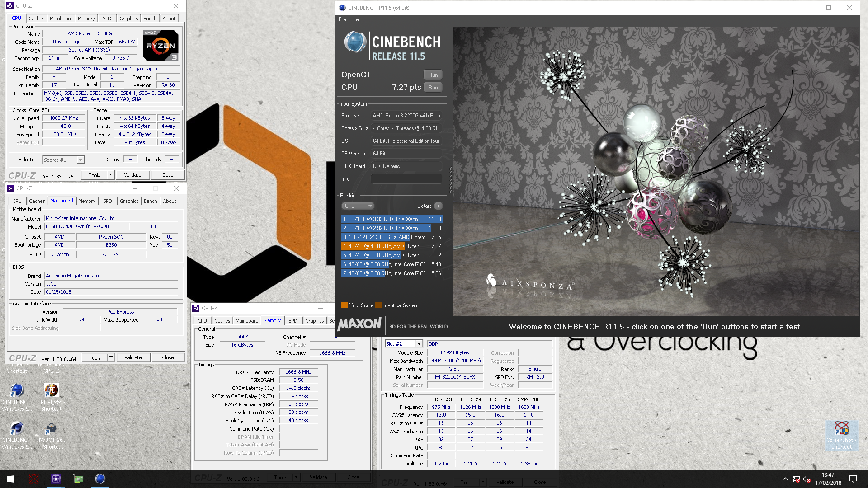Select the CINEBENCH desktop shortcut beside HWBOT
The width and height of the screenshot is (868, 488).
17,435
